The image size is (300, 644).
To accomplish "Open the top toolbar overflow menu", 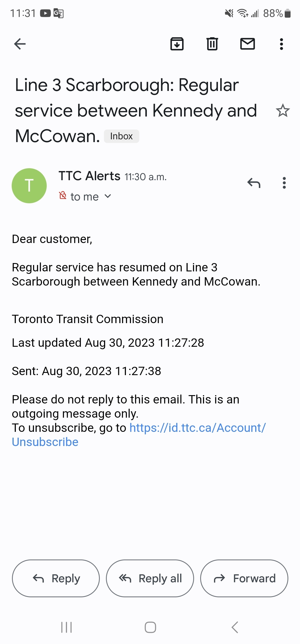I will (x=281, y=44).
